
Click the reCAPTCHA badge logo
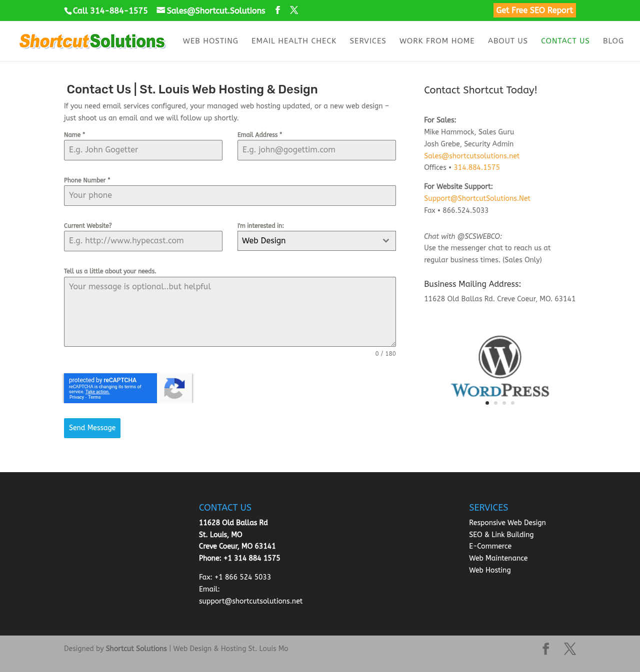[x=174, y=388]
